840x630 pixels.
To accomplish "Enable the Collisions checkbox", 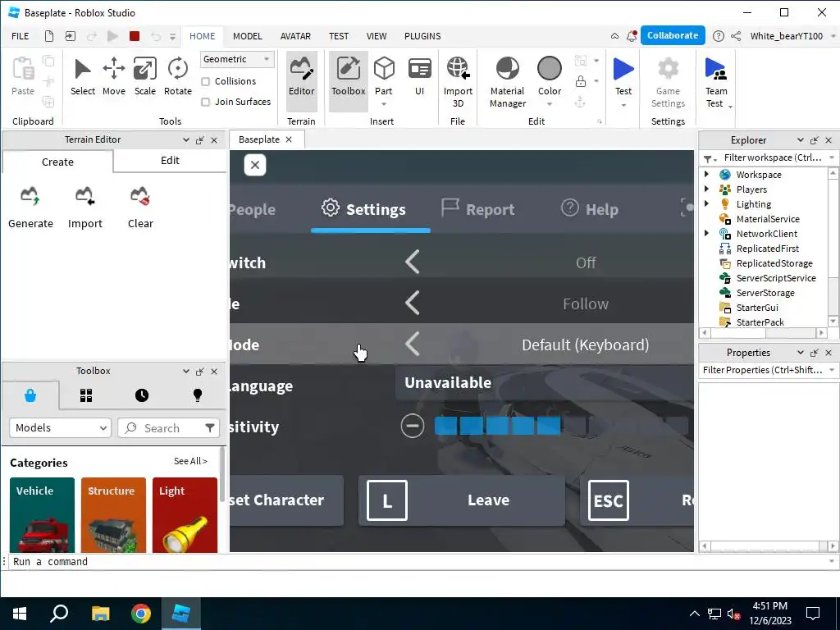I will 205,81.
